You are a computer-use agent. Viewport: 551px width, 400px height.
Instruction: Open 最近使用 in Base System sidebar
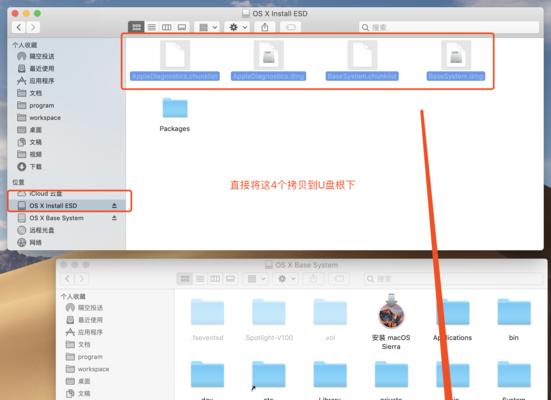click(x=84, y=320)
